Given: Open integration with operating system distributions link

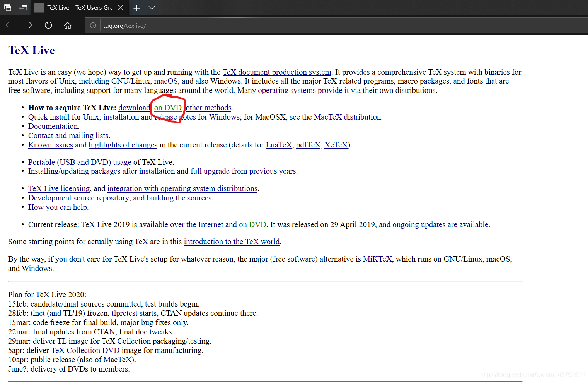Looking at the screenshot, I should [182, 189].
